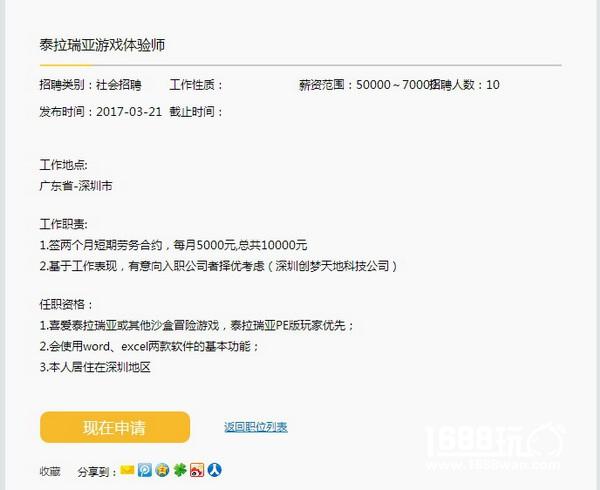Open the 返回职位列表 link
The height and width of the screenshot is (490, 600).
[256, 427]
